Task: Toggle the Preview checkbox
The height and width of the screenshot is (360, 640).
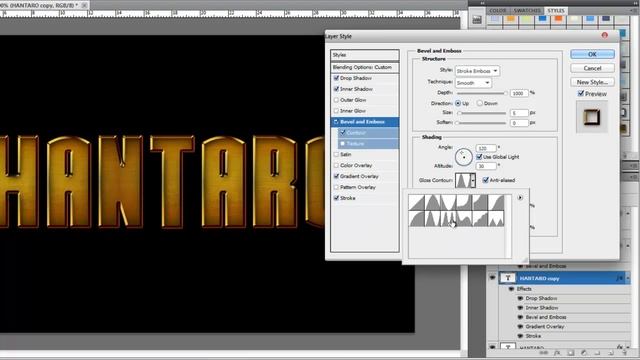Action: click(x=581, y=94)
